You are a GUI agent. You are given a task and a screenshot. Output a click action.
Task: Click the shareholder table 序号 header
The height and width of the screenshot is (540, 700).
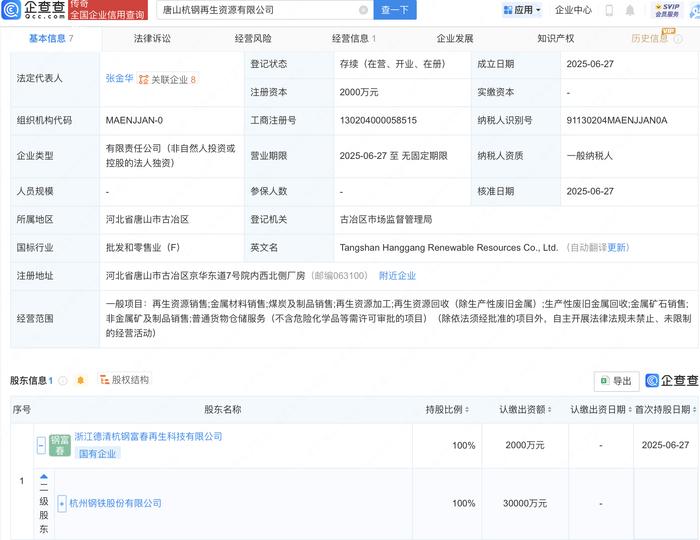click(22, 409)
